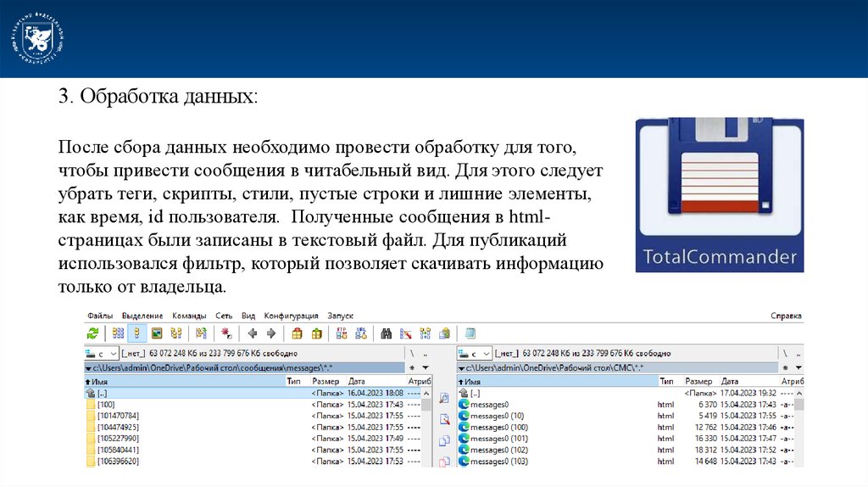Select the full details view icon
Viewport: 868px width, 487px height.
136,333
